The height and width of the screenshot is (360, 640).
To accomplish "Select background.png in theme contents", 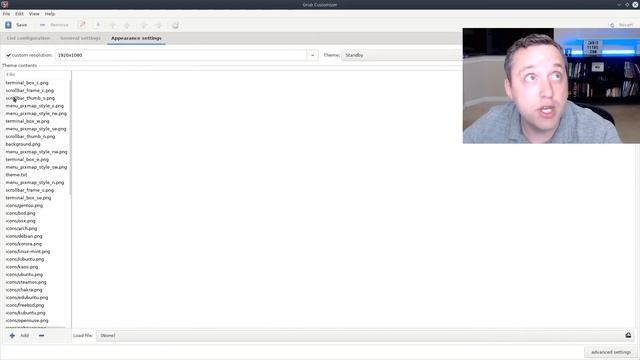I will tap(23, 144).
